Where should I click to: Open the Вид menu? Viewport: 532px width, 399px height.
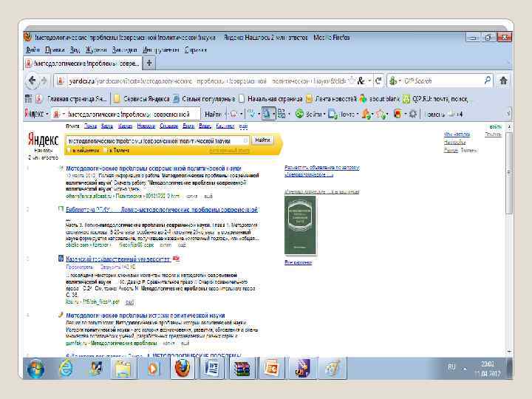tap(75, 50)
